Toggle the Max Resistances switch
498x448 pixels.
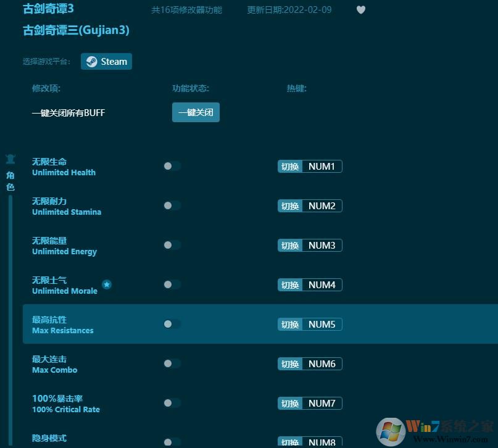[x=172, y=324]
